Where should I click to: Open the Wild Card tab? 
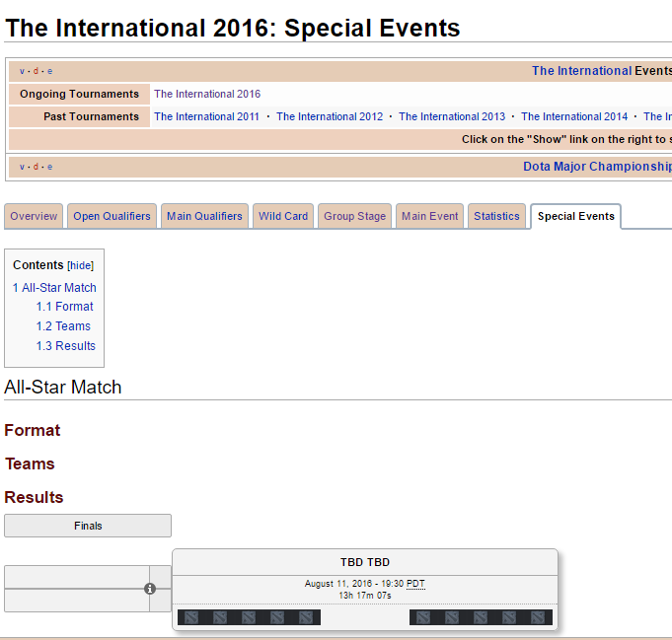click(283, 216)
